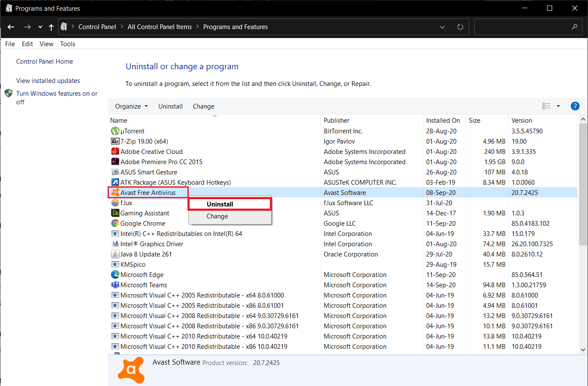Viewport: 588px width, 386px height.
Task: Click the Avast logo in the details pane
Action: click(x=131, y=369)
